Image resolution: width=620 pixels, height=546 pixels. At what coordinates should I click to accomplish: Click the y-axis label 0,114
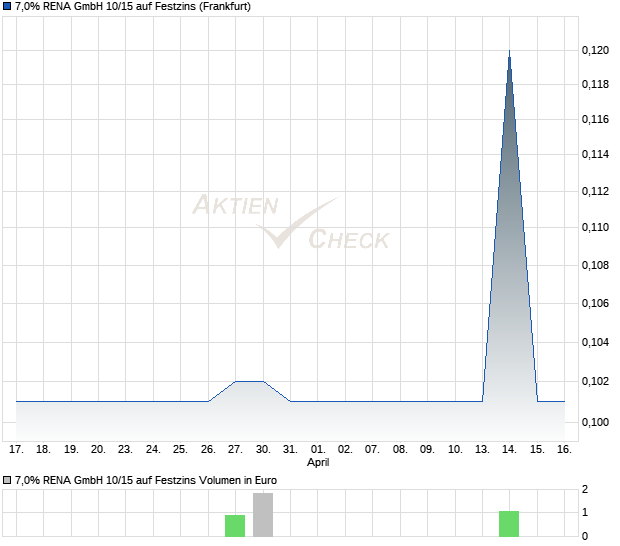(595, 154)
